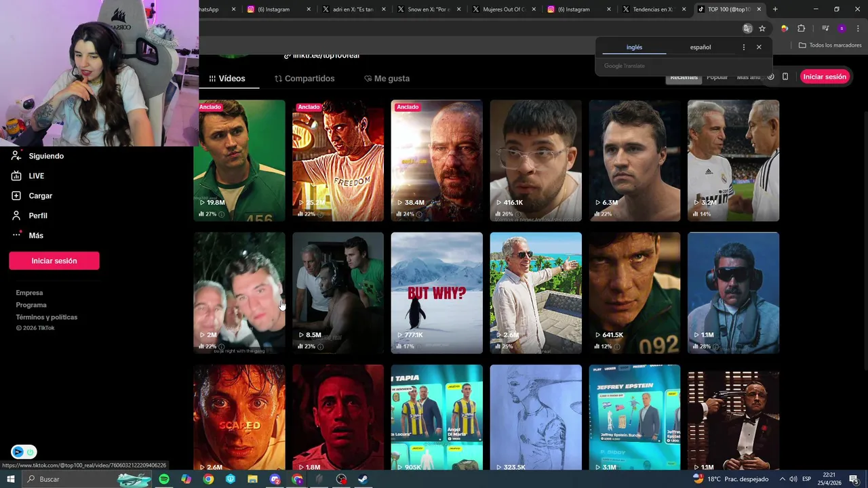Image resolution: width=868 pixels, height=488 pixels.
Task: Switch to the Vídeos tab
Action: (227, 79)
